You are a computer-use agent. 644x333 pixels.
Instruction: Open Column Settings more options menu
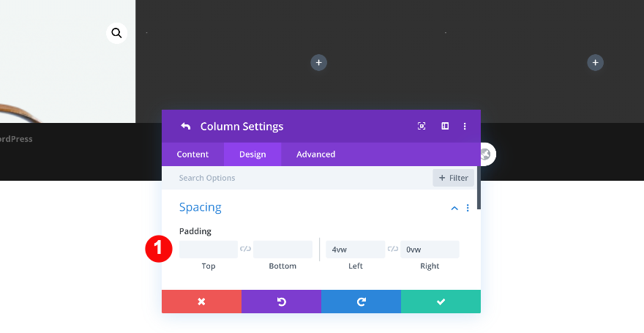click(x=465, y=127)
